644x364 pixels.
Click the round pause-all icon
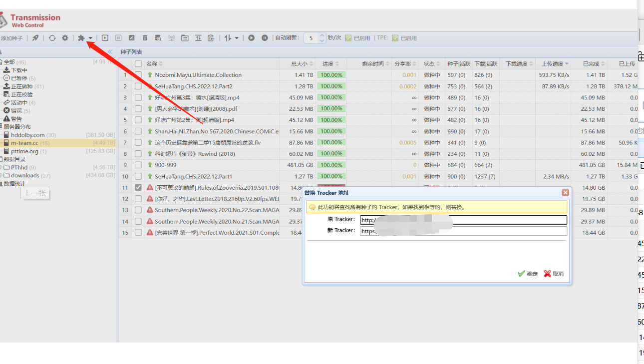(265, 38)
